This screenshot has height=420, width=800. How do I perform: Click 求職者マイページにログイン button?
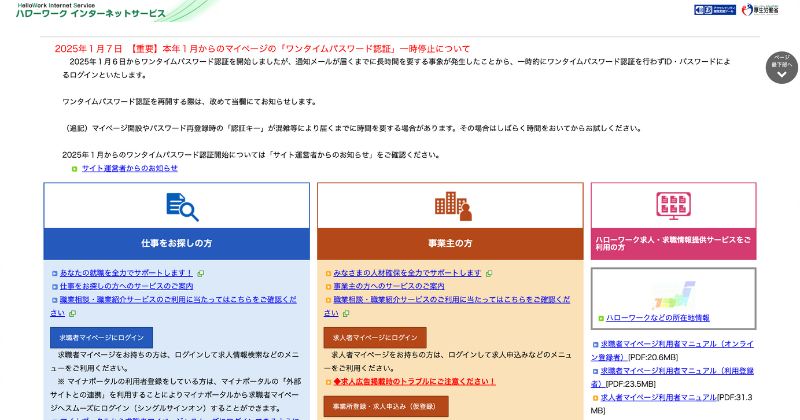coord(102,337)
